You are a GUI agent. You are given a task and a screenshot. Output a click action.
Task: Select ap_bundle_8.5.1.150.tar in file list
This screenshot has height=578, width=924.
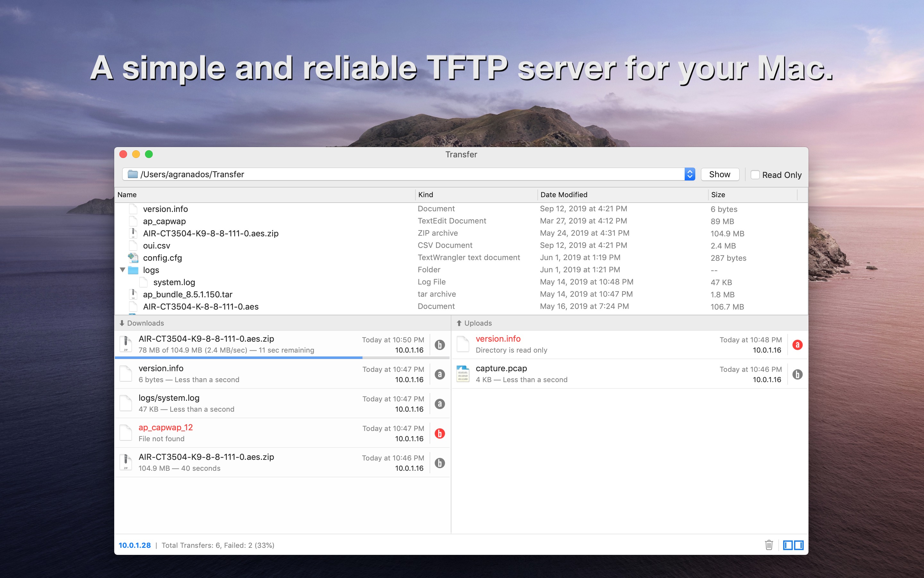(187, 295)
